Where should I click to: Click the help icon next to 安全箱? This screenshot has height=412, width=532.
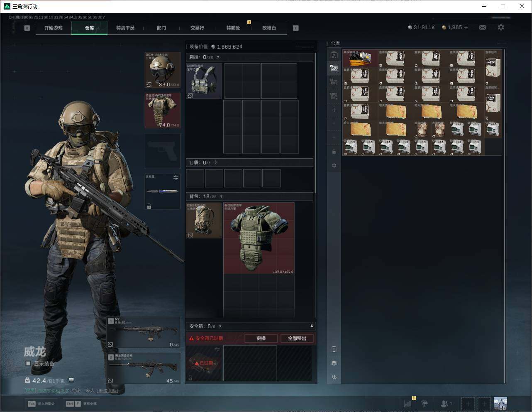click(x=220, y=326)
